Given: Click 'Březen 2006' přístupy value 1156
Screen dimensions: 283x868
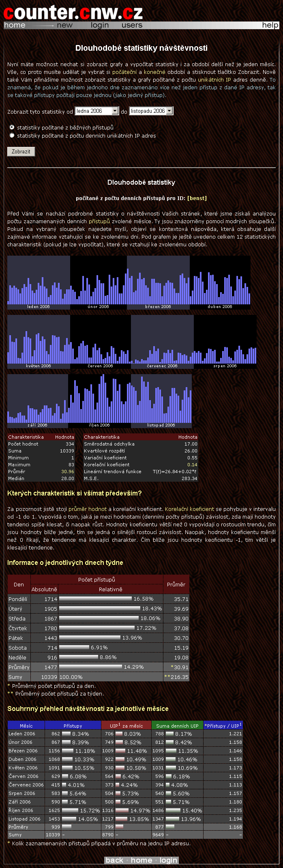Looking at the screenshot, I should click(x=54, y=751).
